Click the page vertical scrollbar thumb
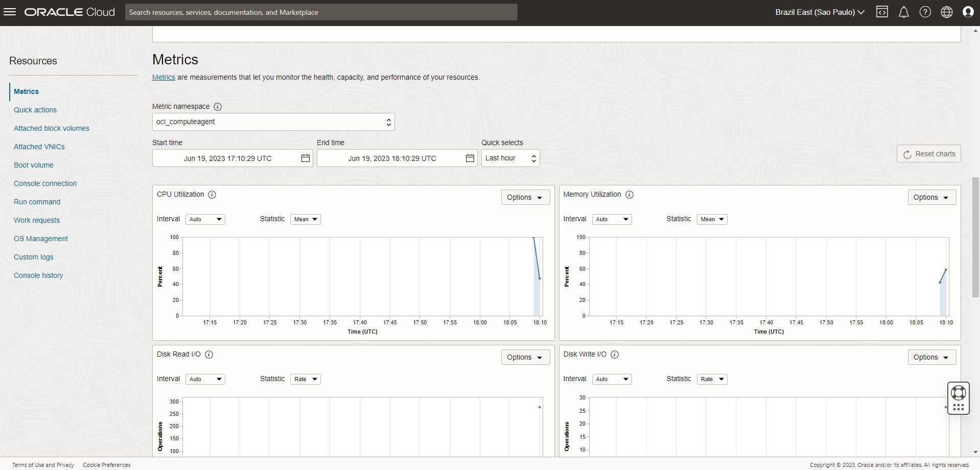The width and height of the screenshot is (980, 470). pos(976,237)
